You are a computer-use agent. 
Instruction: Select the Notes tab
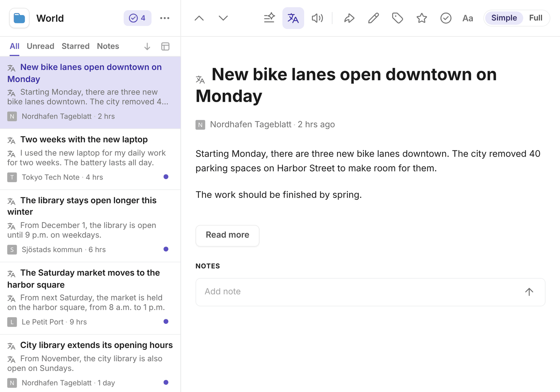108,46
